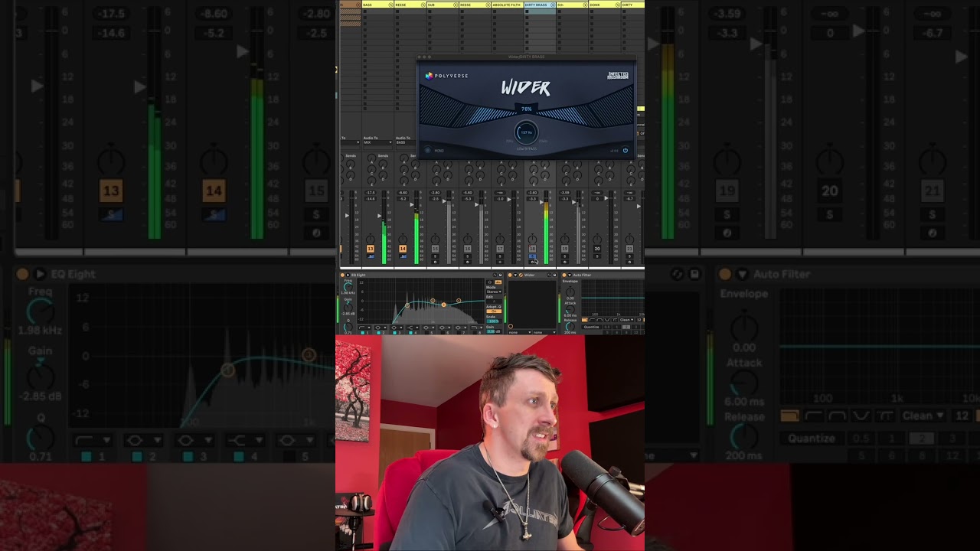Open Wider plugin window with wrench icon
The height and width of the screenshot is (551, 980).
pos(521,275)
